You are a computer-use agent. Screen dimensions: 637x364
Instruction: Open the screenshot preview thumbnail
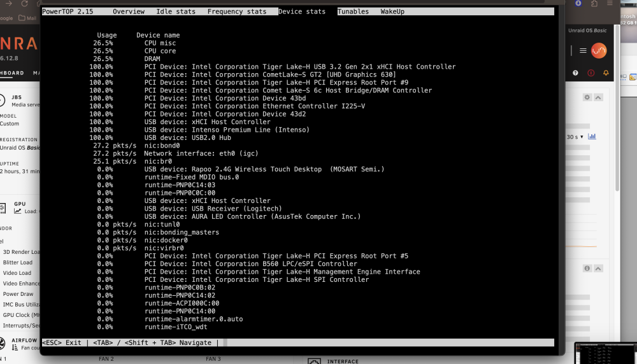[x=605, y=353]
